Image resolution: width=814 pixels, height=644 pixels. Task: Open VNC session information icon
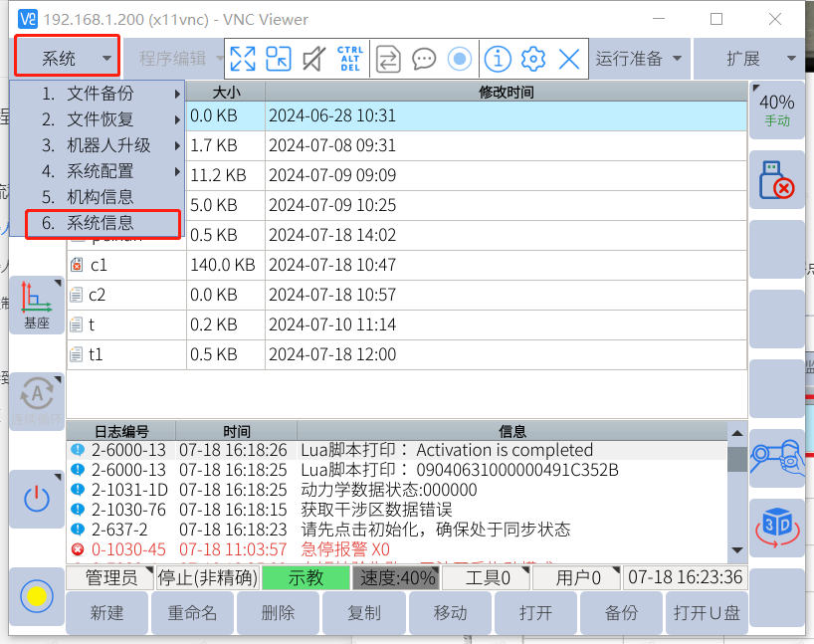tap(498, 59)
